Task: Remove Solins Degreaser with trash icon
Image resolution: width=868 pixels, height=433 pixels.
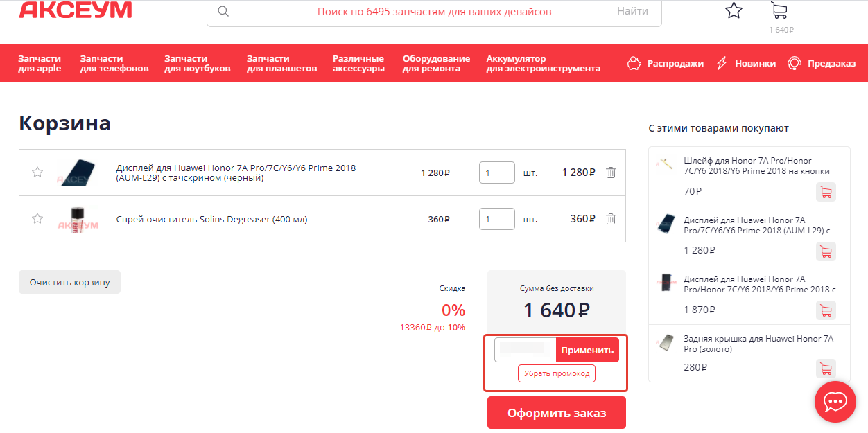Action: tap(610, 219)
